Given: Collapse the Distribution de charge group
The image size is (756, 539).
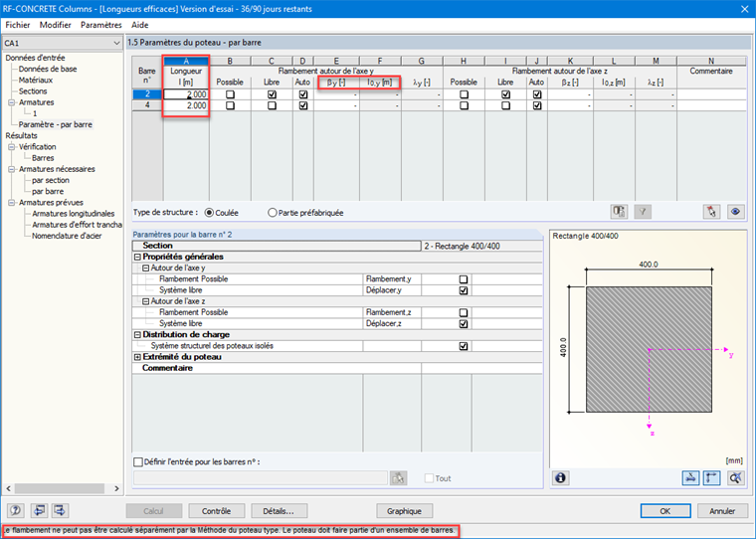Looking at the screenshot, I should pyautogui.click(x=137, y=334).
